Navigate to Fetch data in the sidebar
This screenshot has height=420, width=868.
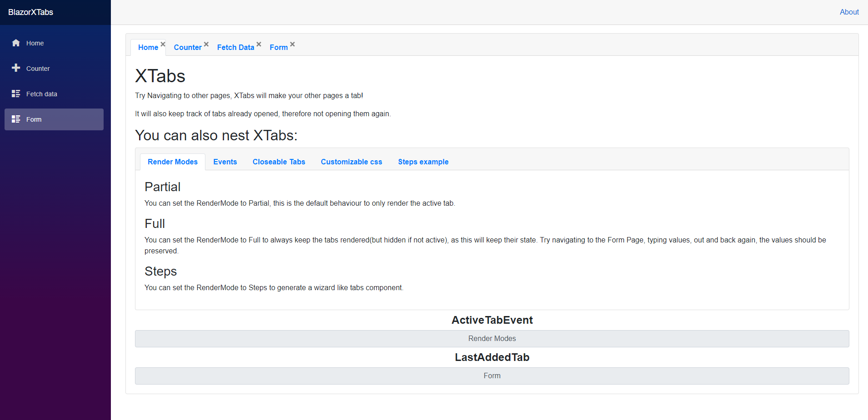coord(54,94)
